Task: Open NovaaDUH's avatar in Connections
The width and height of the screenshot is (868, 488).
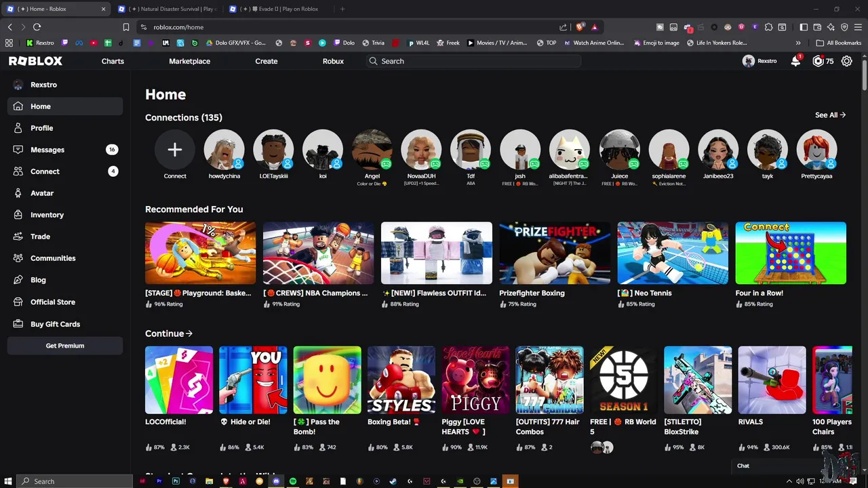Action: [421, 150]
